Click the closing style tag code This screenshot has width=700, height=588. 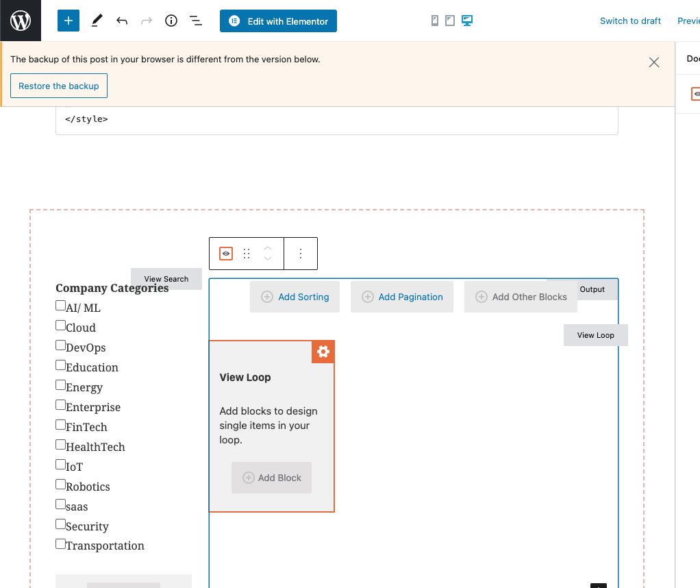coord(86,119)
